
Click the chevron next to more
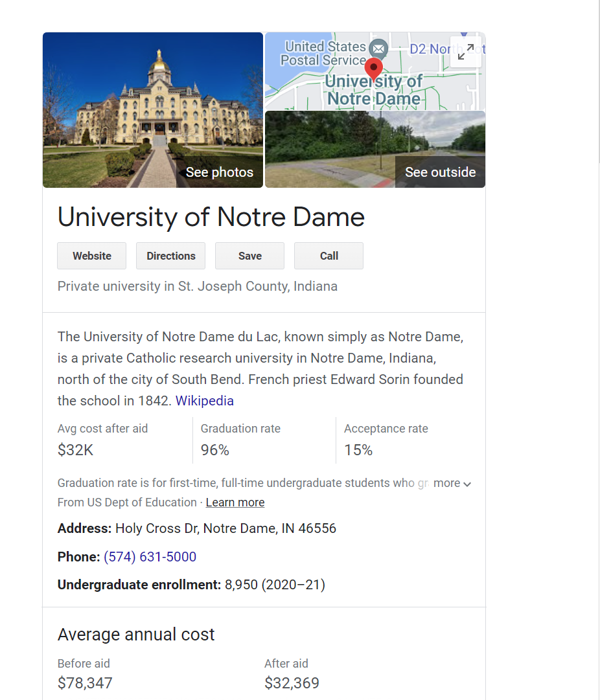pos(467,484)
